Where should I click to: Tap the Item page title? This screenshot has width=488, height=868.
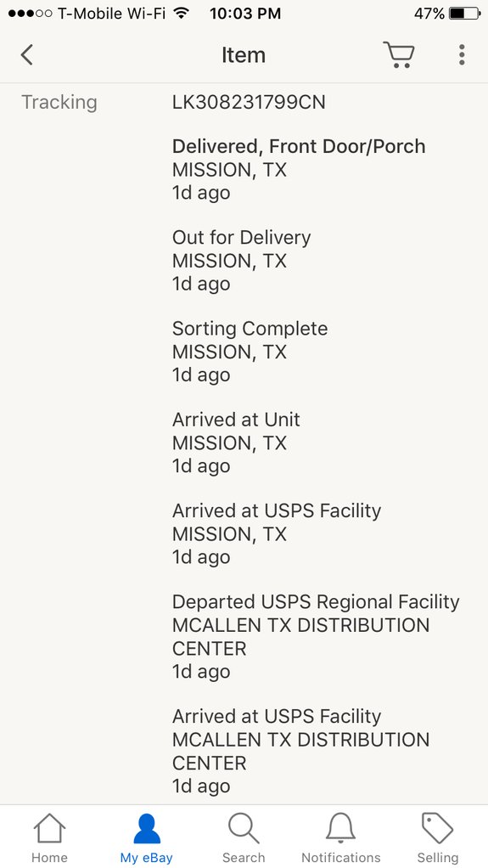(244, 55)
